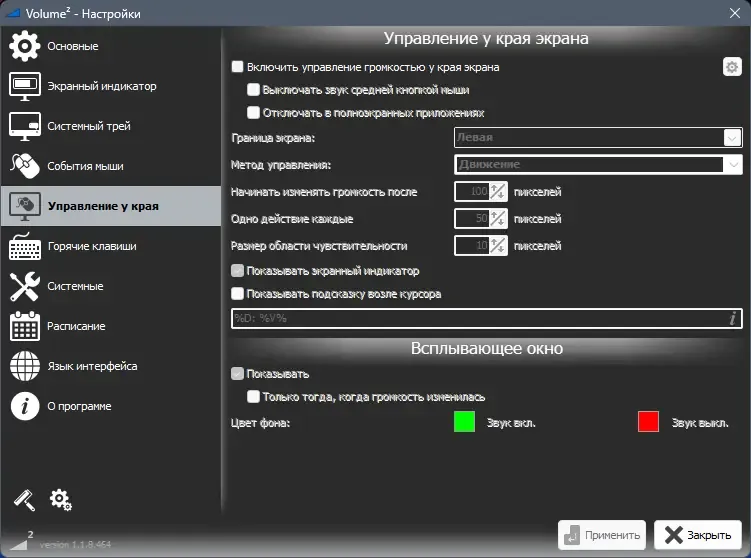Click the keyboard icon for Горячие клавиши

[25, 246]
